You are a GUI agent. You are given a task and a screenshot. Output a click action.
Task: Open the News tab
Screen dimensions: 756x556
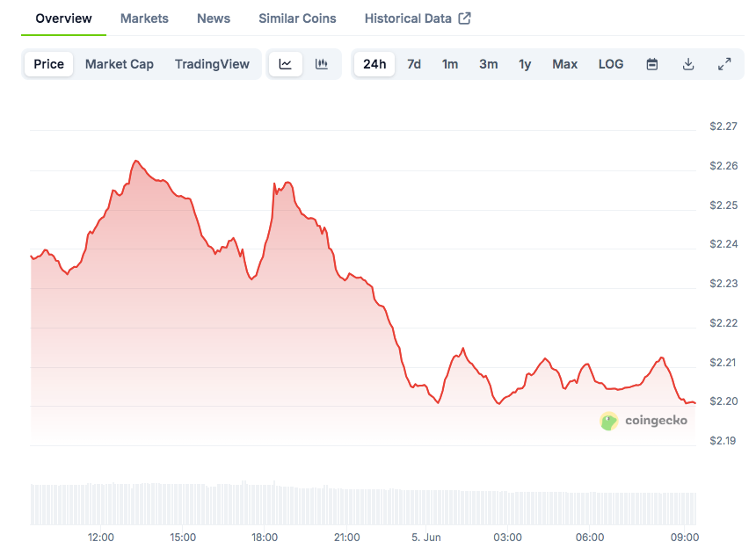(214, 18)
